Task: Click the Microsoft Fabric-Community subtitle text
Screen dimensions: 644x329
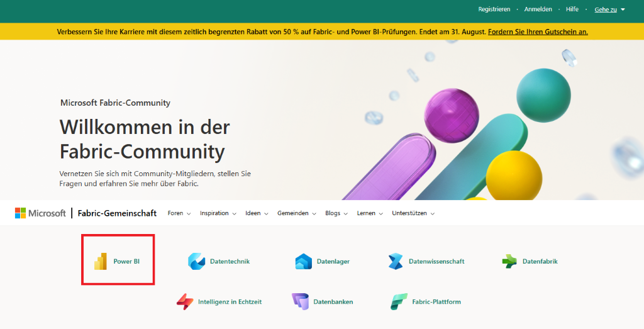Action: click(x=116, y=103)
